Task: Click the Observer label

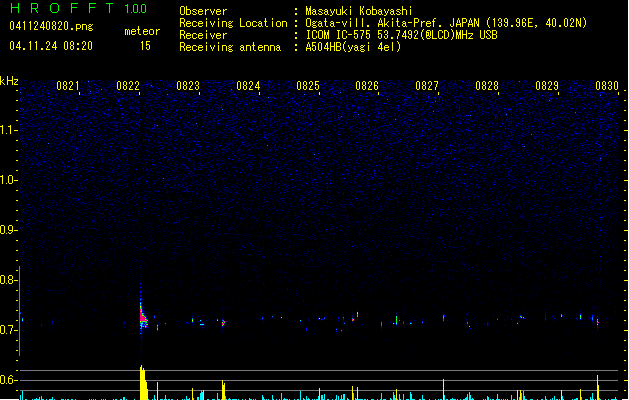Action: (x=203, y=11)
